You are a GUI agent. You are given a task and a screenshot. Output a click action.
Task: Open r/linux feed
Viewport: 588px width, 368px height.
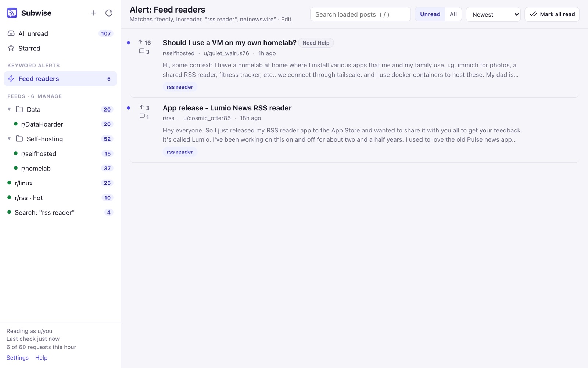coord(60,183)
